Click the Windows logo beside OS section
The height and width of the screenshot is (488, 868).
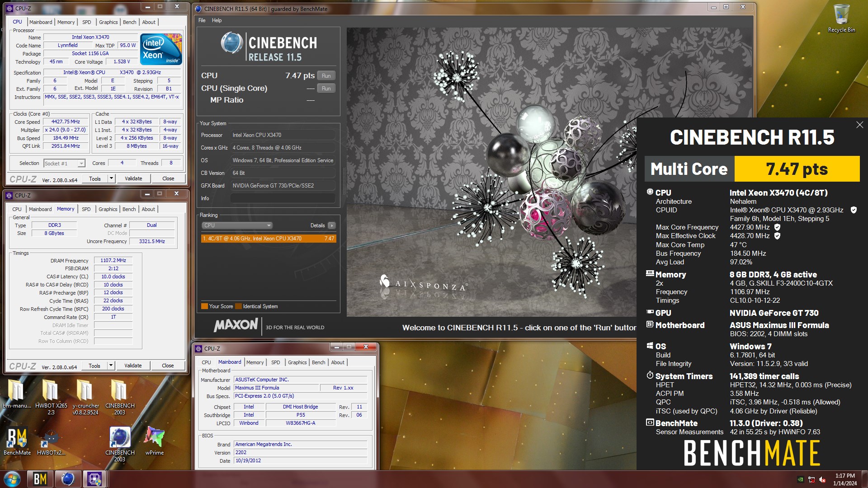(x=650, y=346)
